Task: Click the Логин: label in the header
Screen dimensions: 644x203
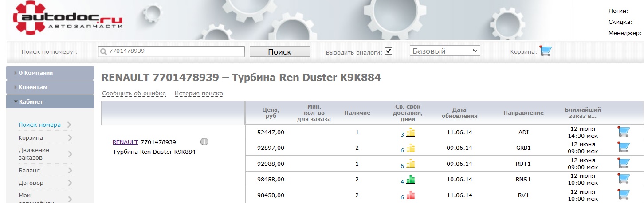Action: pos(618,11)
